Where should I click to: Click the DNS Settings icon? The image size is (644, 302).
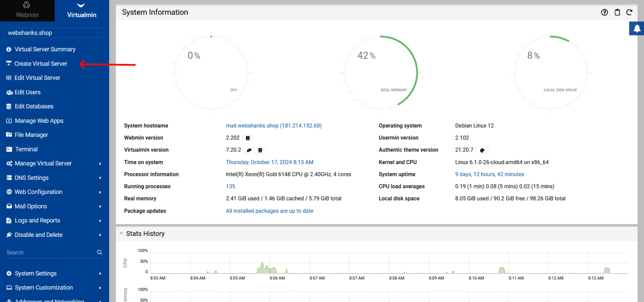tap(9, 177)
